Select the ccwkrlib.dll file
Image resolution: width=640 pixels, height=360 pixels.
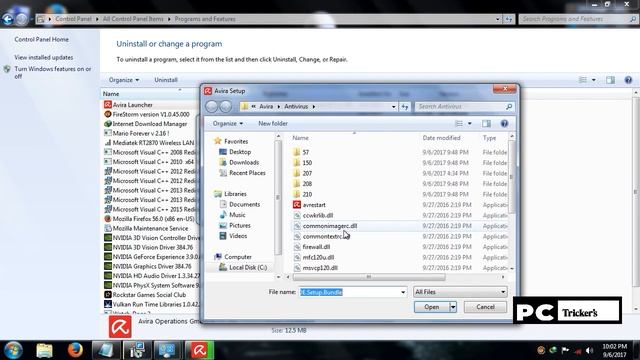318,216
